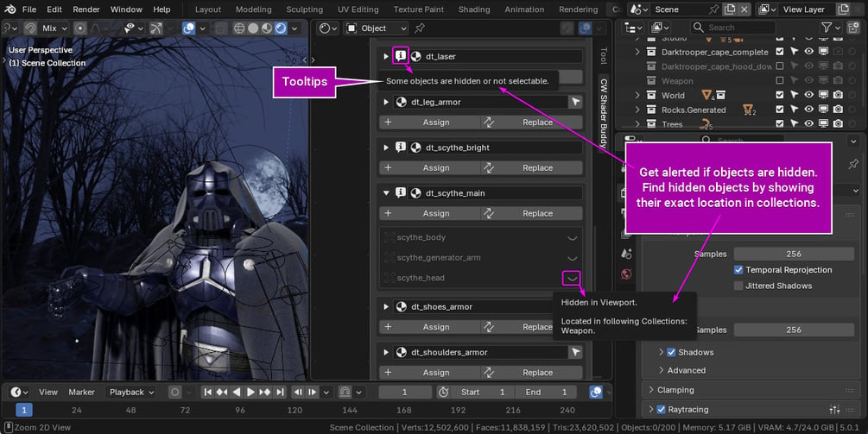868x434 pixels.
Task: Open the outliner filter dropdown
Action: 831,28
